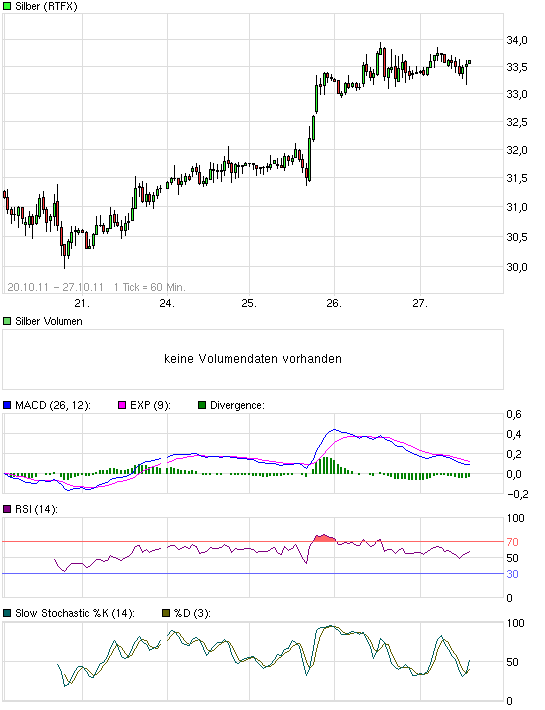The image size is (545, 710).
Task: Click the last candle on the price chart
Action: pos(469,62)
